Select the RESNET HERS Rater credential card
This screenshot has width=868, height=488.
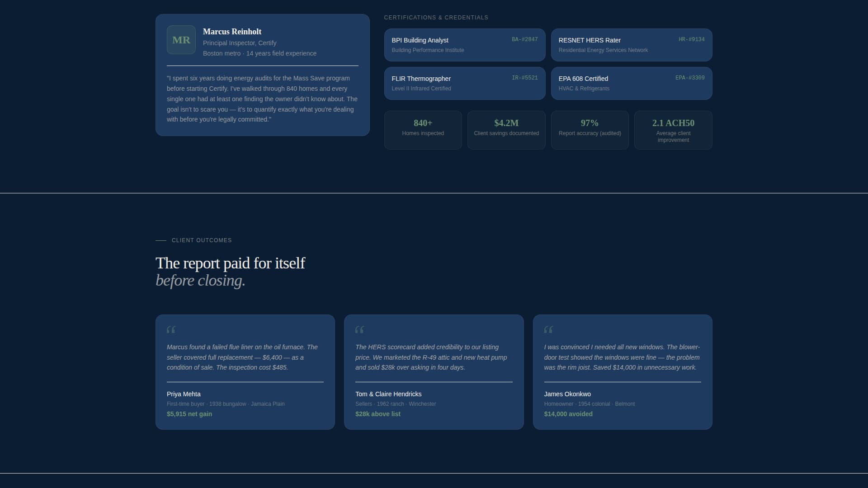pos(632,45)
